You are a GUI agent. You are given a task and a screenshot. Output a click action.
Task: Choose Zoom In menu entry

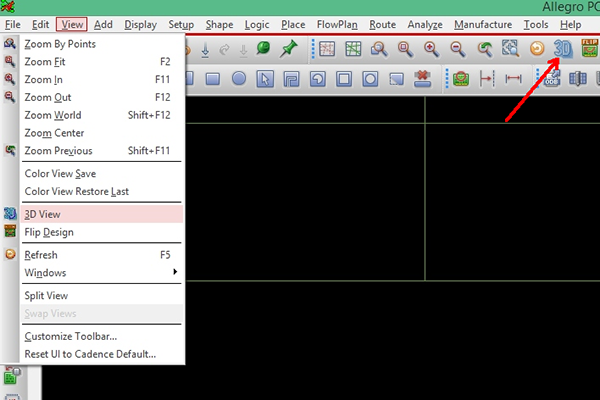coord(102,79)
